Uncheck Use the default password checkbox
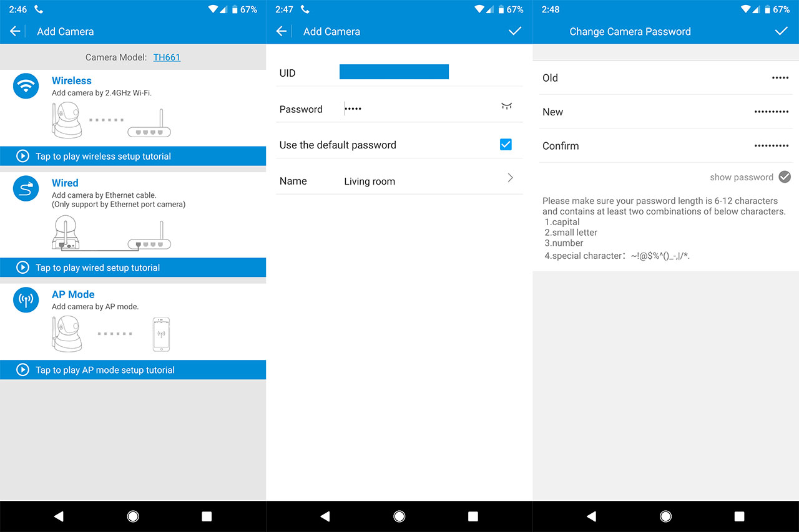 [x=506, y=145]
